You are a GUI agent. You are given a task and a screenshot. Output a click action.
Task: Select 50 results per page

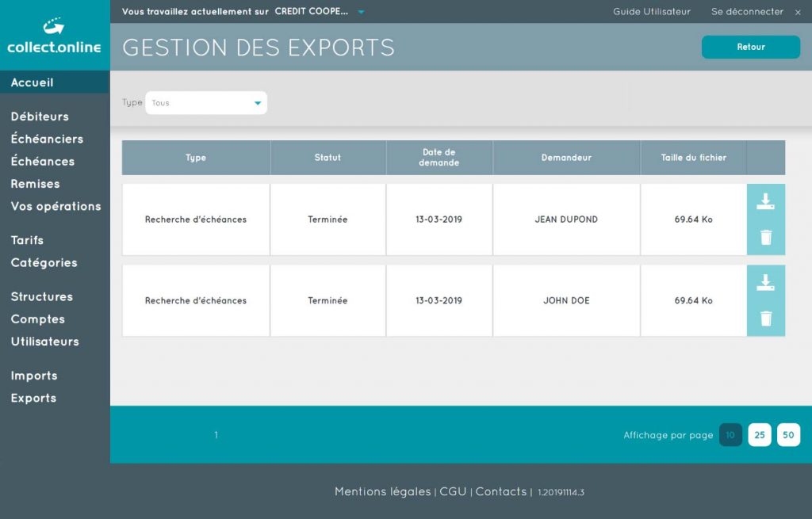[x=788, y=434]
